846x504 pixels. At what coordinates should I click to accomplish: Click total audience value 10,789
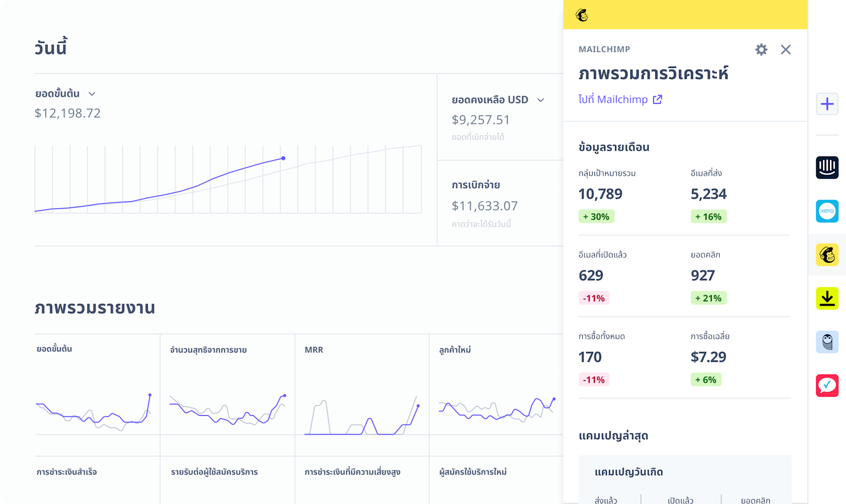(x=601, y=194)
